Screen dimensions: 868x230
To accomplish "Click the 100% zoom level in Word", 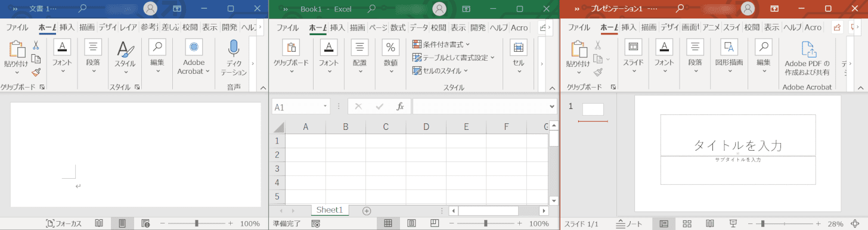I will point(250,223).
